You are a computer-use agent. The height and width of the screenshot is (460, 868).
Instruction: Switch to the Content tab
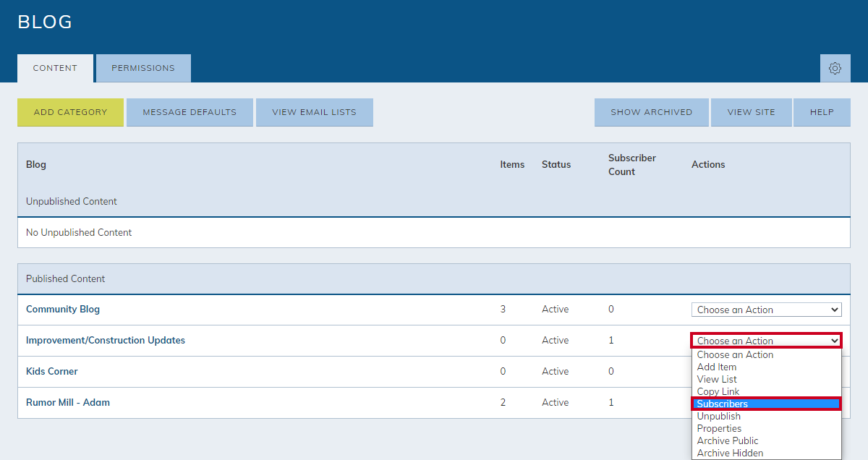[55, 68]
